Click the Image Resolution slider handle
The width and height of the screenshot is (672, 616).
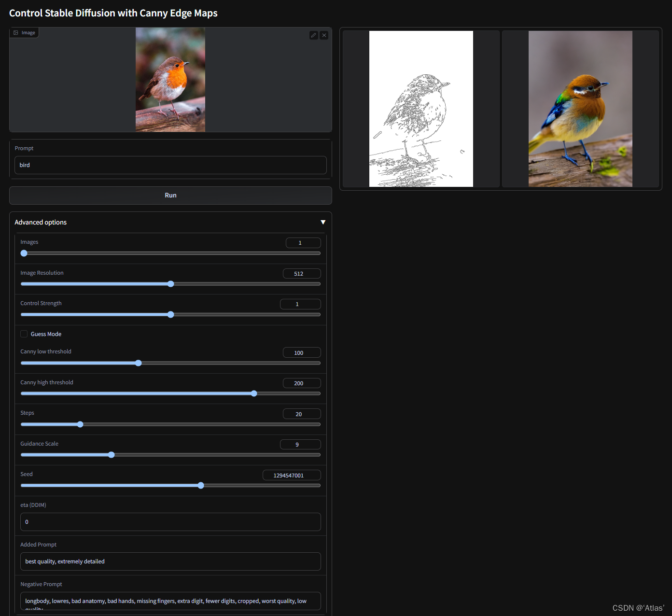[171, 284]
